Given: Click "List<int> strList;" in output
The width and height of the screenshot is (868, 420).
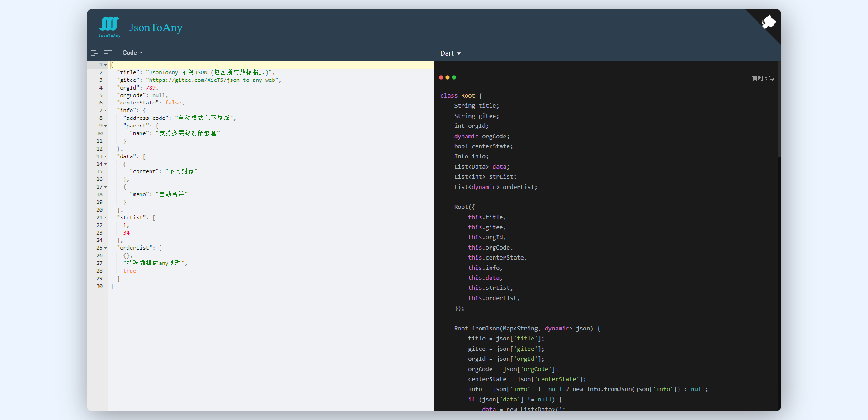Looking at the screenshot, I should tap(486, 177).
